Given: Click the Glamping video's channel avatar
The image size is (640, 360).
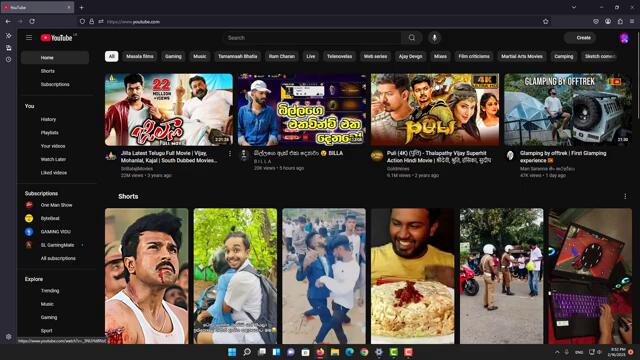Looking at the screenshot, I should (510, 156).
